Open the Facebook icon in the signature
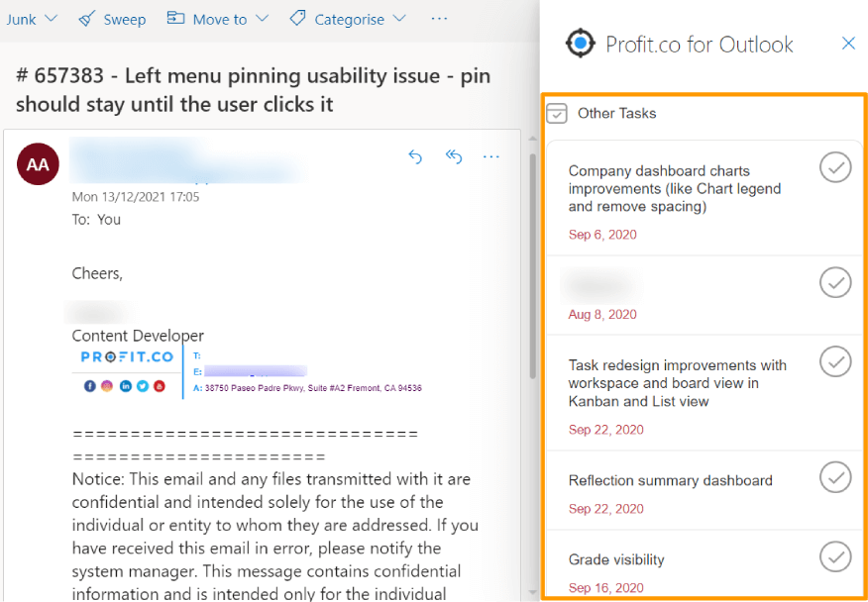 point(90,386)
